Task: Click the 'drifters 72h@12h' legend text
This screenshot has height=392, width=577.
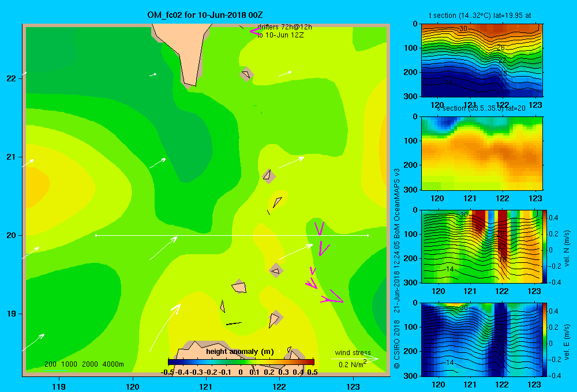Action: (284, 27)
